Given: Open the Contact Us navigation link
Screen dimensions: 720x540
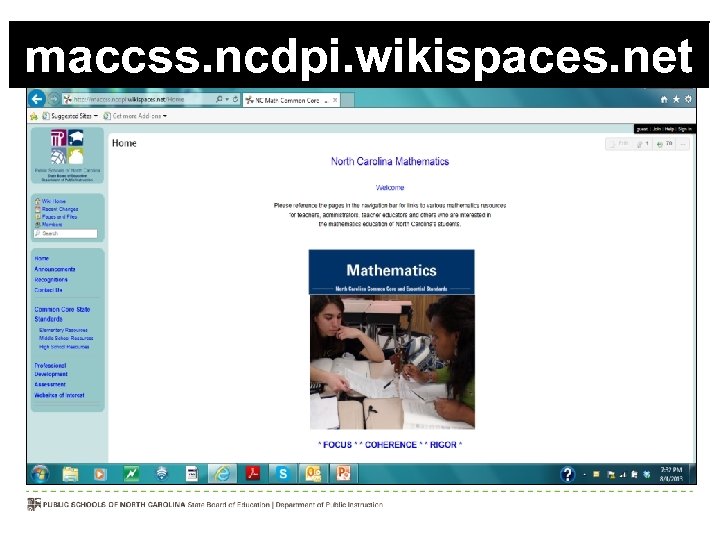Looking at the screenshot, I should point(48,290).
